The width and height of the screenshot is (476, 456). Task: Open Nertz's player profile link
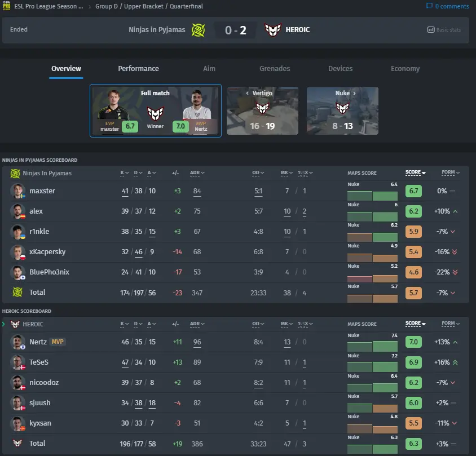tap(38, 342)
